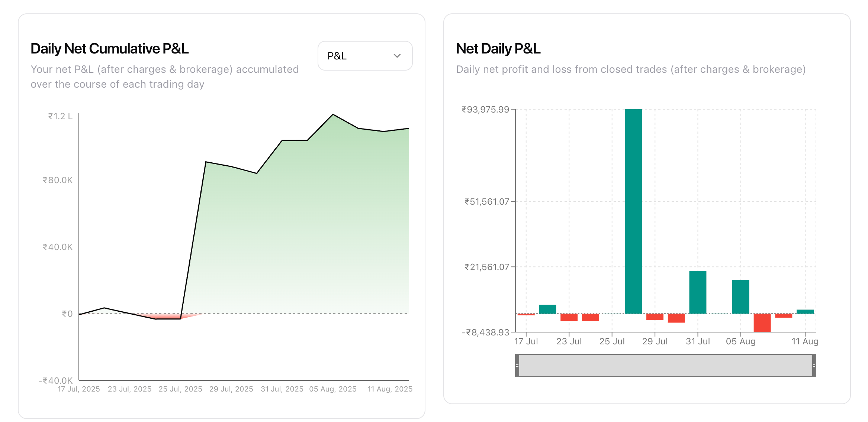Click the cumulative line point at 29 Jul

(x=231, y=166)
